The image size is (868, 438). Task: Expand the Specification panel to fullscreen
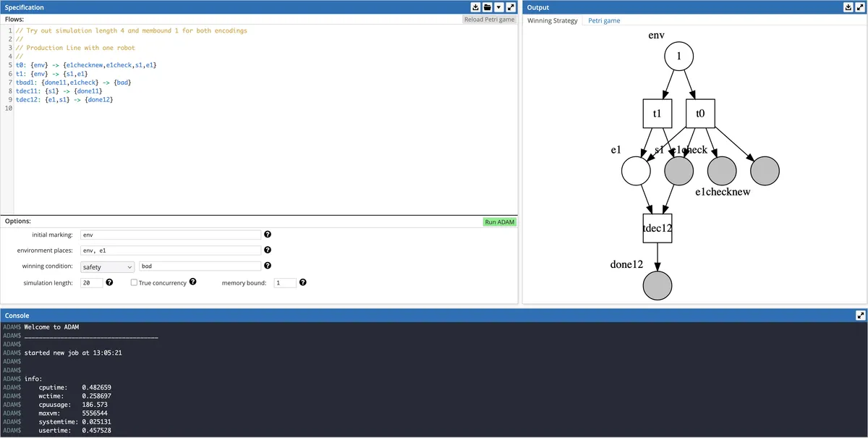510,7
